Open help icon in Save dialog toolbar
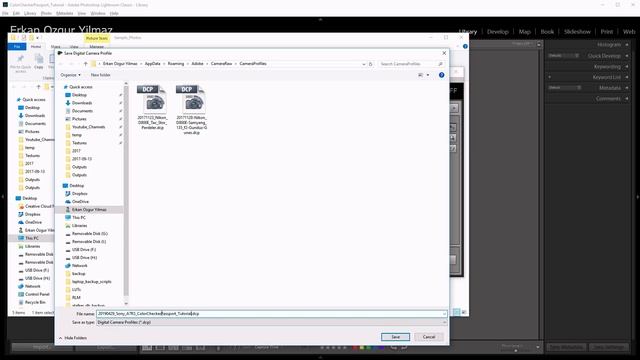The width and height of the screenshot is (640, 360). click(441, 75)
